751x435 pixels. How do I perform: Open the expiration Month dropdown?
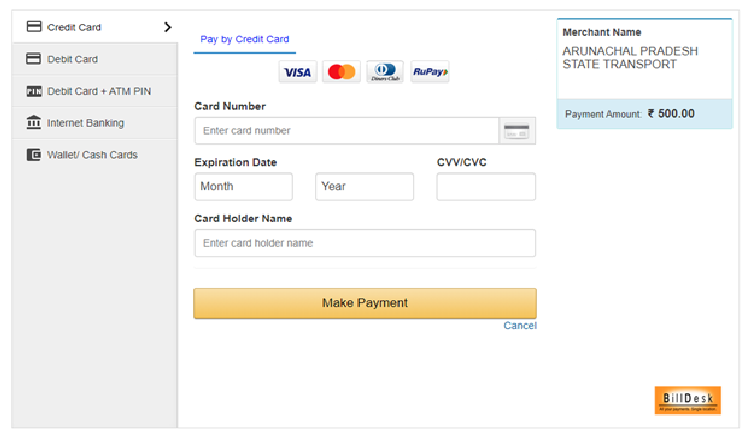pos(243,187)
